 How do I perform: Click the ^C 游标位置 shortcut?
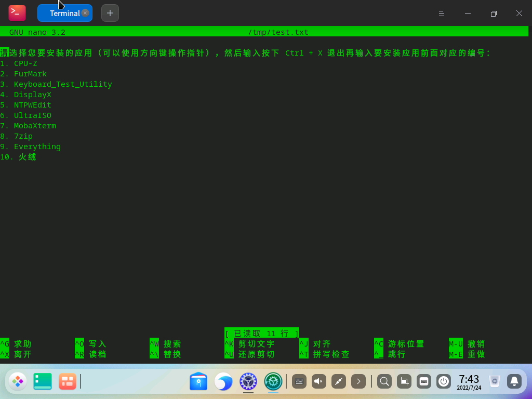coord(400,344)
